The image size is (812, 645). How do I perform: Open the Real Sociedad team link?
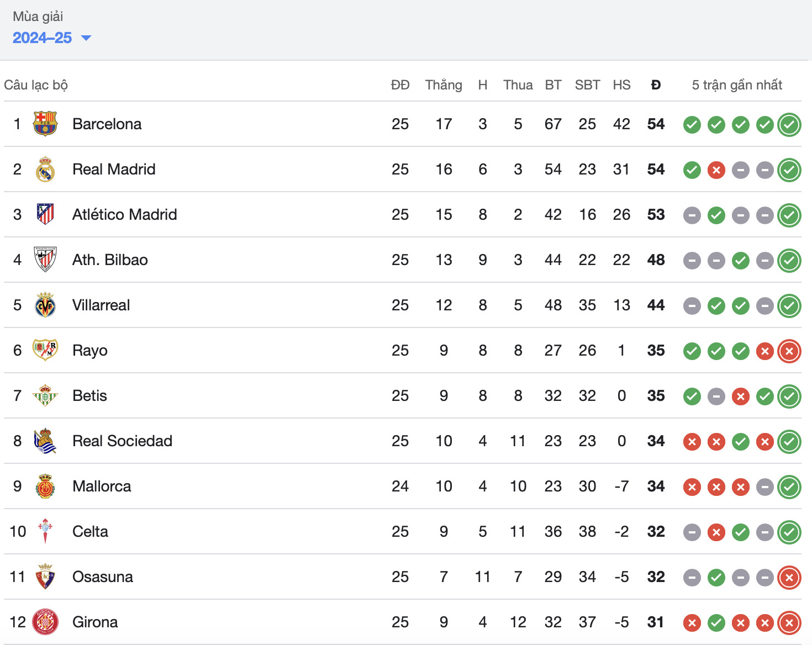pyautogui.click(x=122, y=441)
